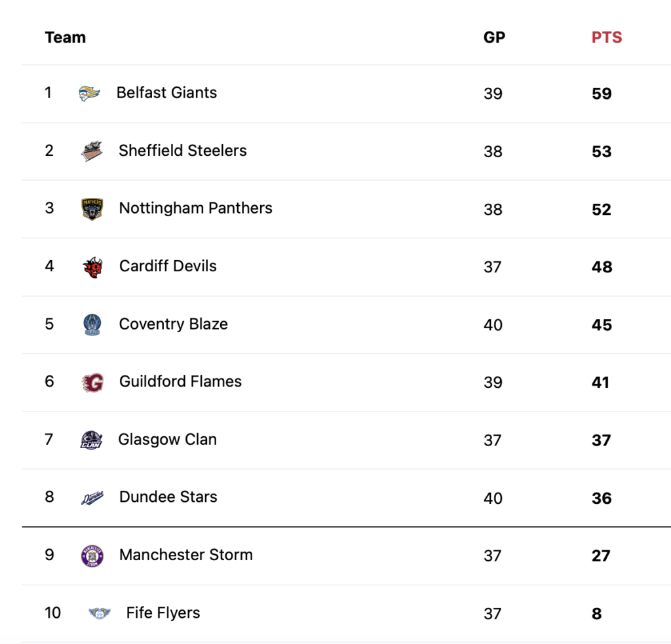
Task: Click the Manchester Storm purple badge
Action: point(92,556)
